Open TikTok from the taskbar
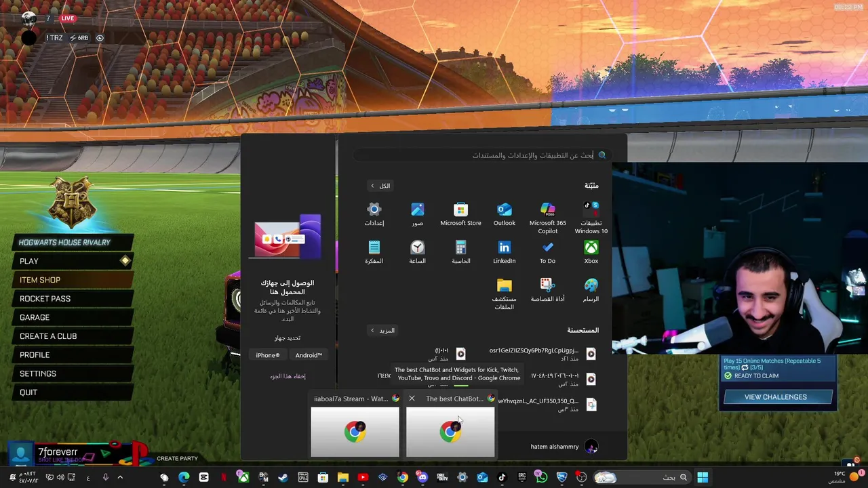Viewport: 868px width, 488px height. click(502, 478)
